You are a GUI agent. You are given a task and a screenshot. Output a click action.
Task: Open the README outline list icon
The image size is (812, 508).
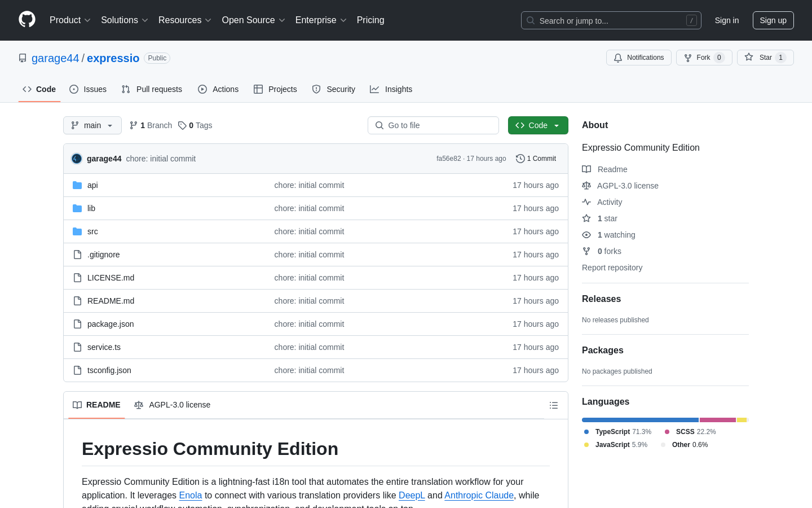point(554,405)
